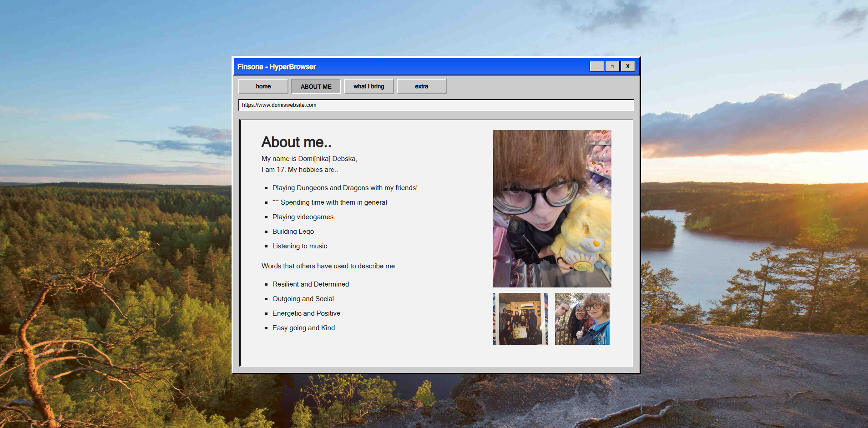This screenshot has width=868, height=428.
Task: Click the 'Easy going and Kind' list item
Action: [303, 328]
